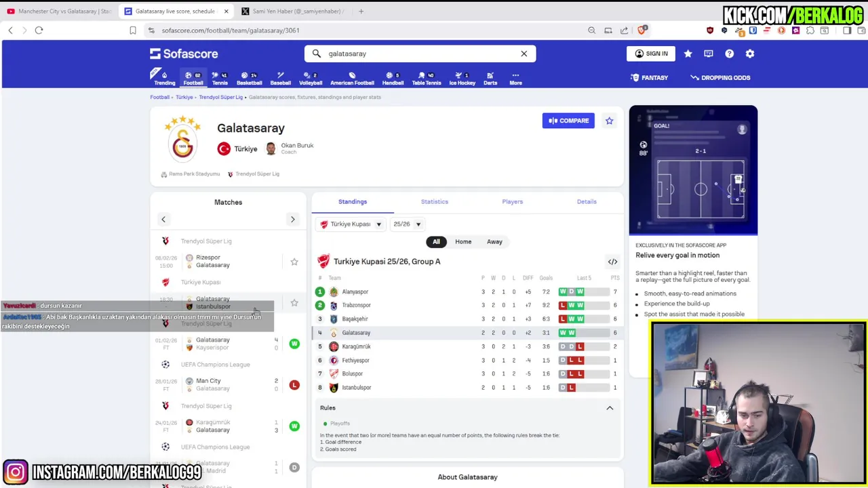Switch to Sami Yen Haber browser tab
868x488 pixels.
coord(292,11)
